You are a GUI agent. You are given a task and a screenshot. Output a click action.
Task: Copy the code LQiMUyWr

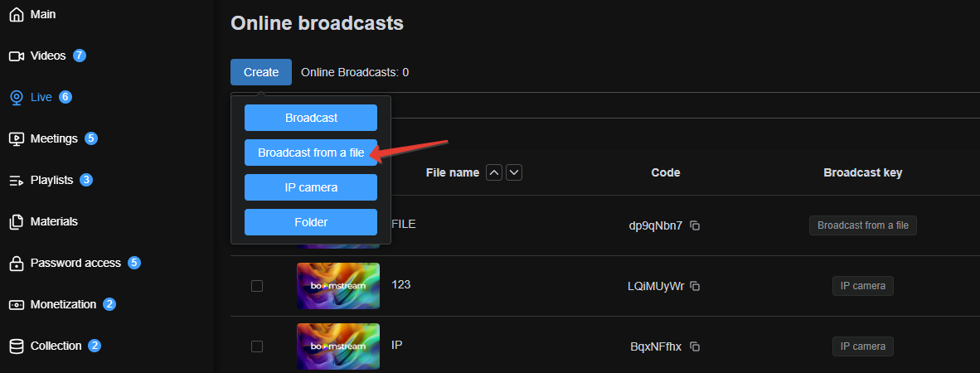coord(695,286)
